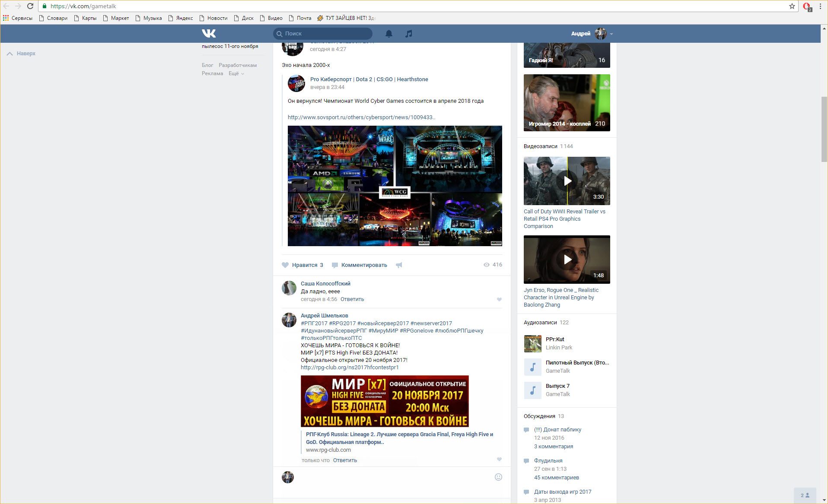Open the notifications bell icon
Viewport: 828px width, 504px height.
click(389, 33)
